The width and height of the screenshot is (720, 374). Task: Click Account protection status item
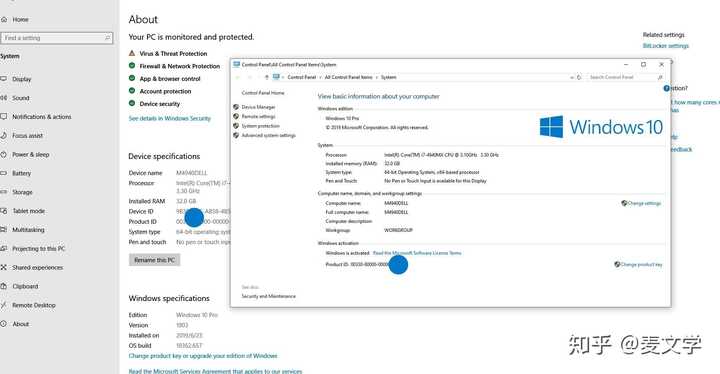165,91
